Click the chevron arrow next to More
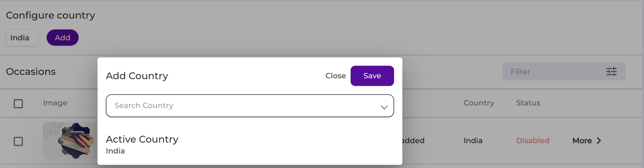 click(599, 141)
